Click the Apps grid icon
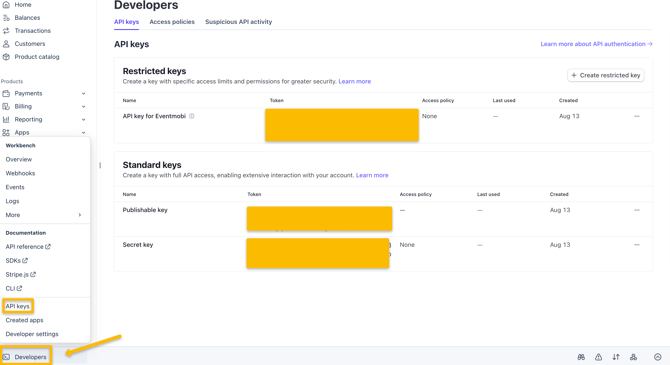This screenshot has width=670, height=365. 6,132
